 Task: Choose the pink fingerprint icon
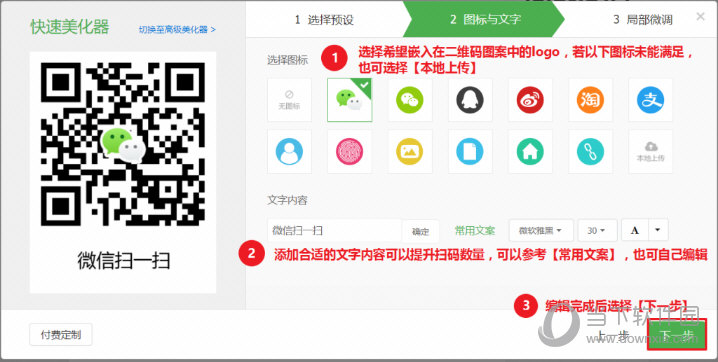tap(350, 151)
